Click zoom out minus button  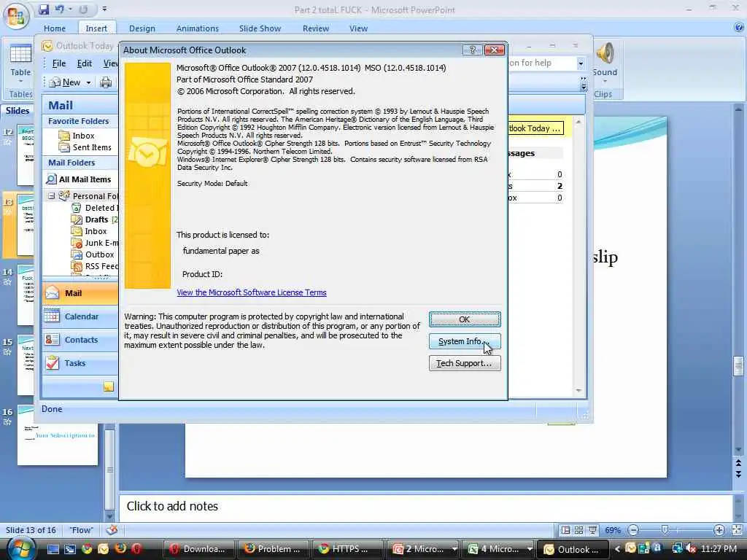coord(633,530)
